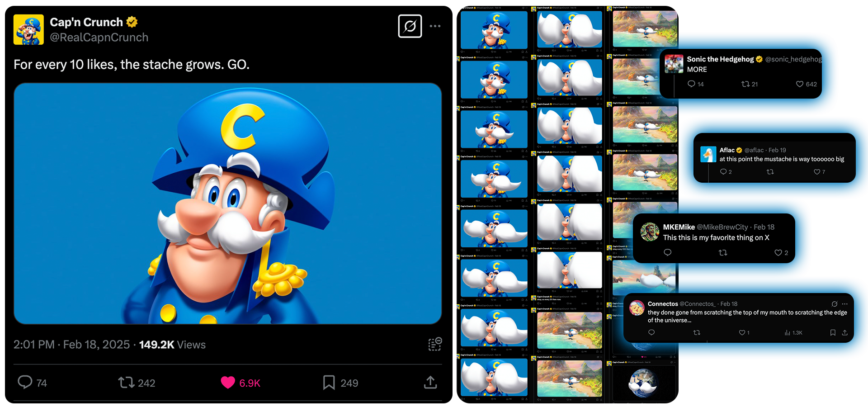Image resolution: width=868 pixels, height=407 pixels.
Task: Bookmark the Connectos tweet
Action: [x=833, y=332]
